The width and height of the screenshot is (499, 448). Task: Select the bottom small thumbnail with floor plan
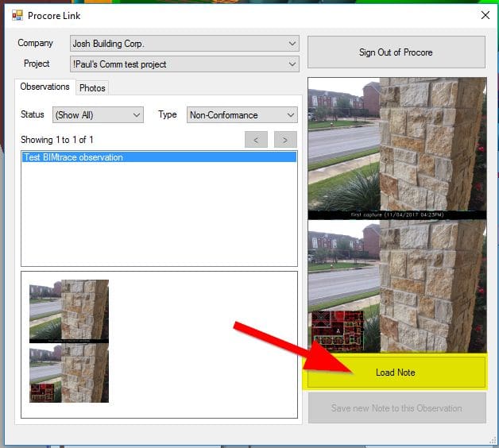coord(68,373)
